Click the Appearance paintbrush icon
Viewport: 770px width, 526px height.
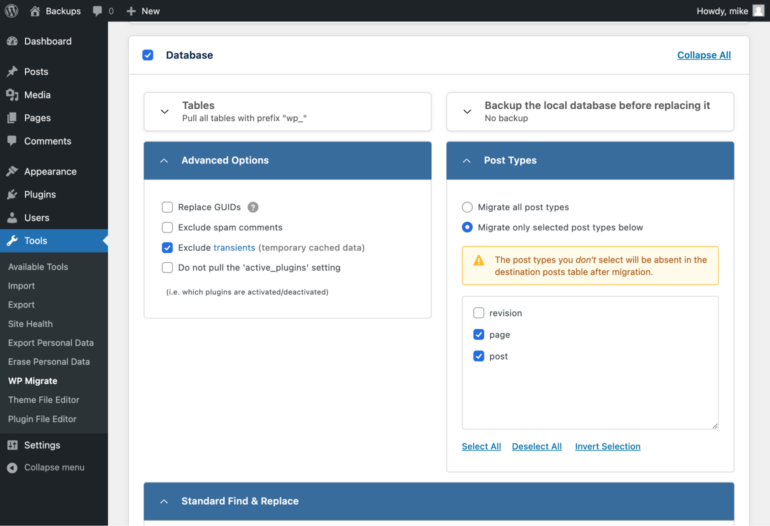(x=12, y=171)
